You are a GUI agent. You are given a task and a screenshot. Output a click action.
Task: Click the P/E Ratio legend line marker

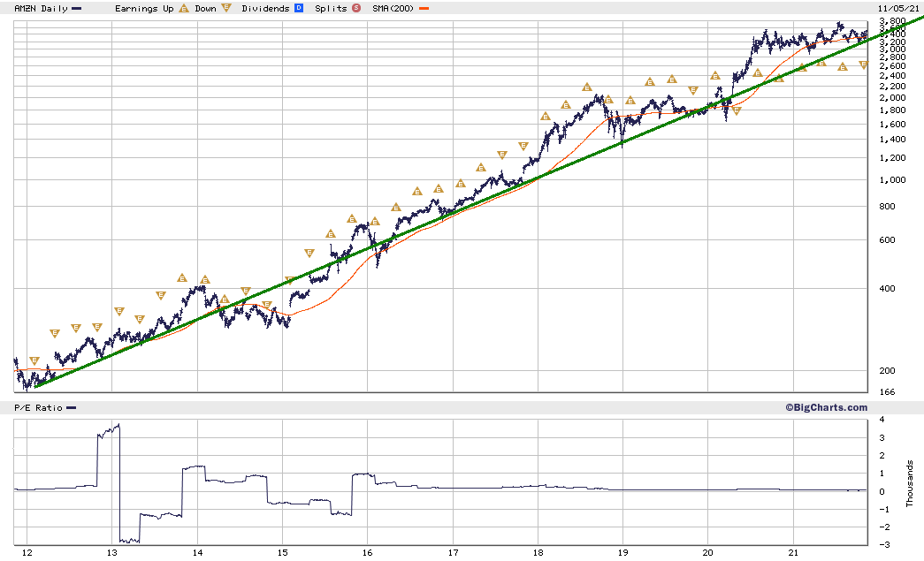[x=72, y=408]
